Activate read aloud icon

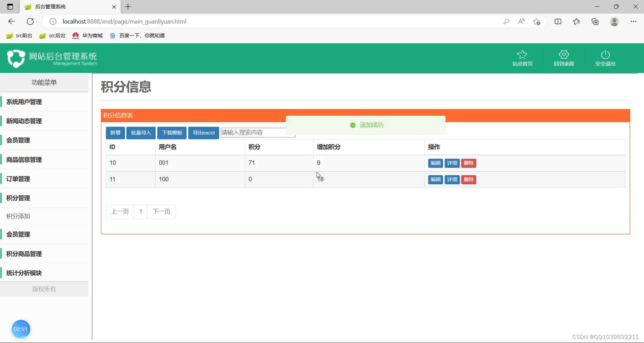pos(521,22)
